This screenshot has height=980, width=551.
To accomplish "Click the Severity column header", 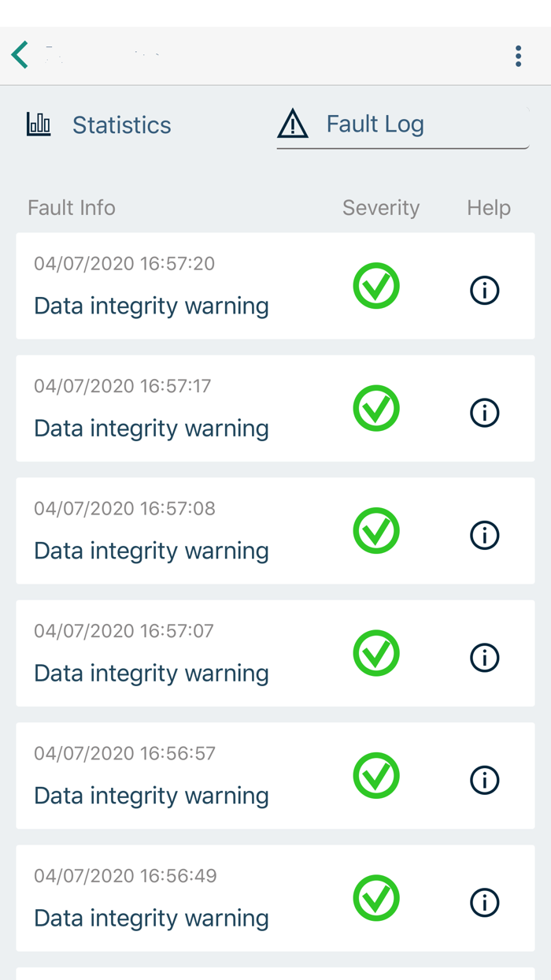I will coord(381,208).
